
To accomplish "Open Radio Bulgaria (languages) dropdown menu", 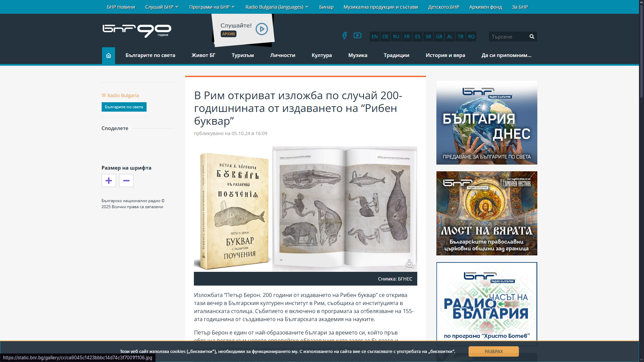I will point(277,7).
